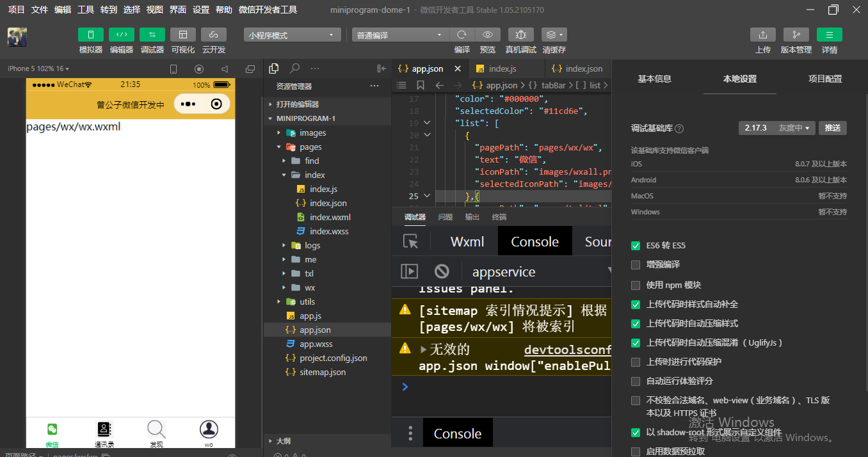The width and height of the screenshot is (868, 457).
Task: Switch to 项目配置 tab
Action: 825,79
